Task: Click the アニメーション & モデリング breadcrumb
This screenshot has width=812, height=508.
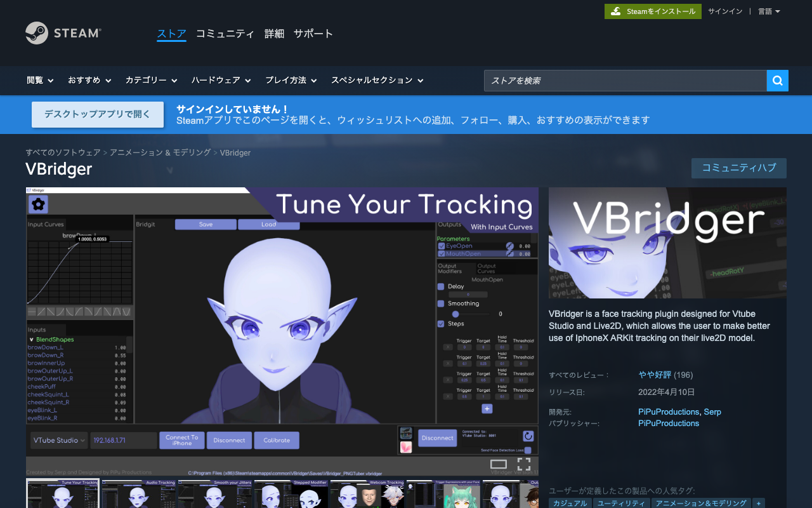Action: (x=160, y=152)
